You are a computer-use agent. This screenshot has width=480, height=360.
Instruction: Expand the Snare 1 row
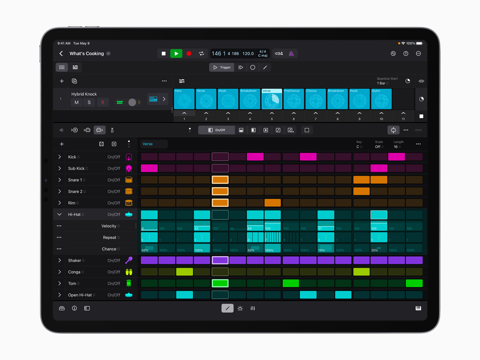tap(60, 180)
